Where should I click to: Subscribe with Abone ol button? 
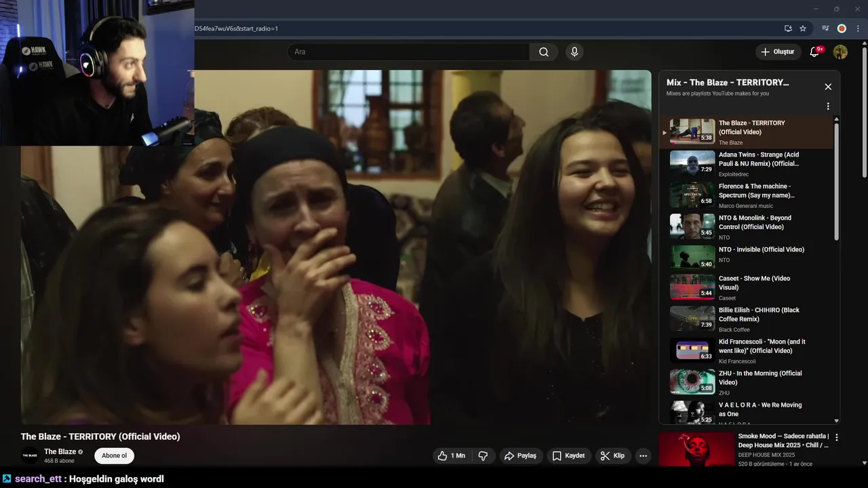(x=114, y=456)
